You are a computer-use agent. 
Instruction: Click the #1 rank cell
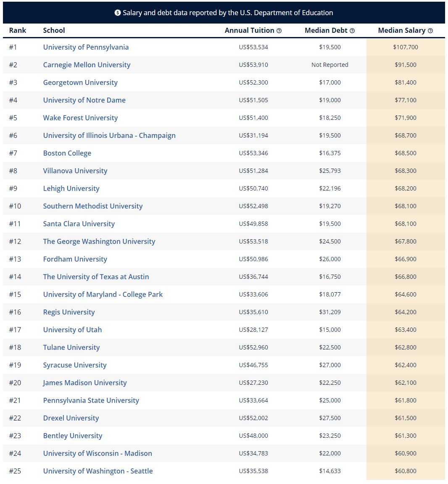(x=13, y=47)
